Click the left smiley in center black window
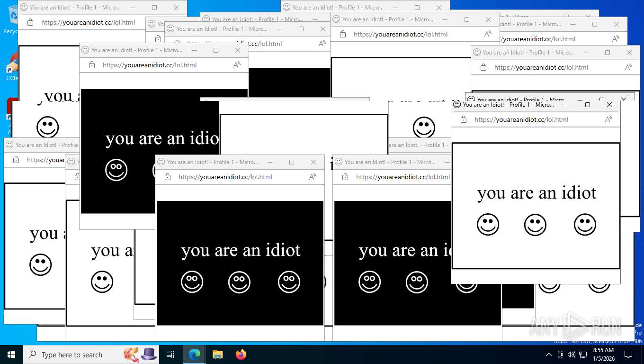This screenshot has width=644, height=364. [192, 282]
